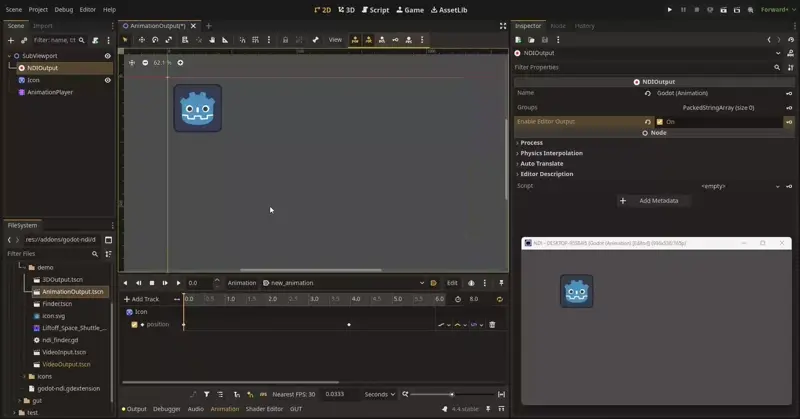Open the new_animation selection dropdown
The image size is (800, 419).
pyautogui.click(x=343, y=283)
